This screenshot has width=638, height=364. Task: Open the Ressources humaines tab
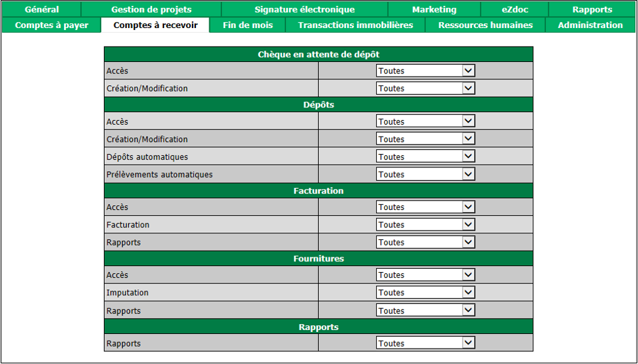485,25
